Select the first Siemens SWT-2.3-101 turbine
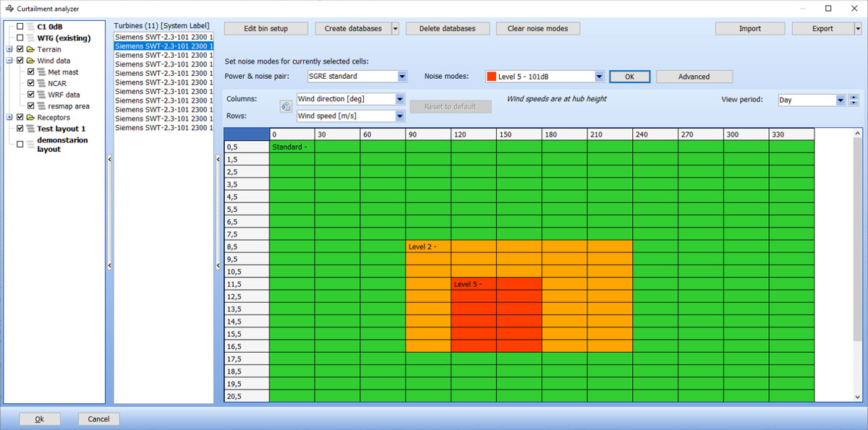Screen dimensions: 868x430 (163, 36)
